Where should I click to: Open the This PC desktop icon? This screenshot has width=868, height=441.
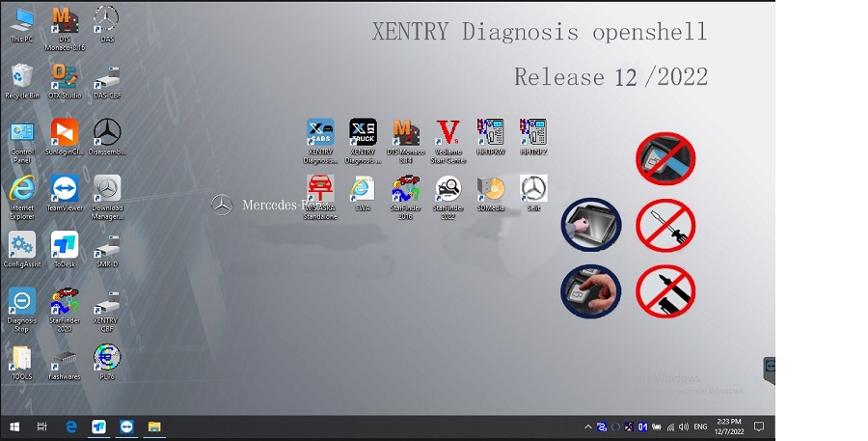(22, 25)
